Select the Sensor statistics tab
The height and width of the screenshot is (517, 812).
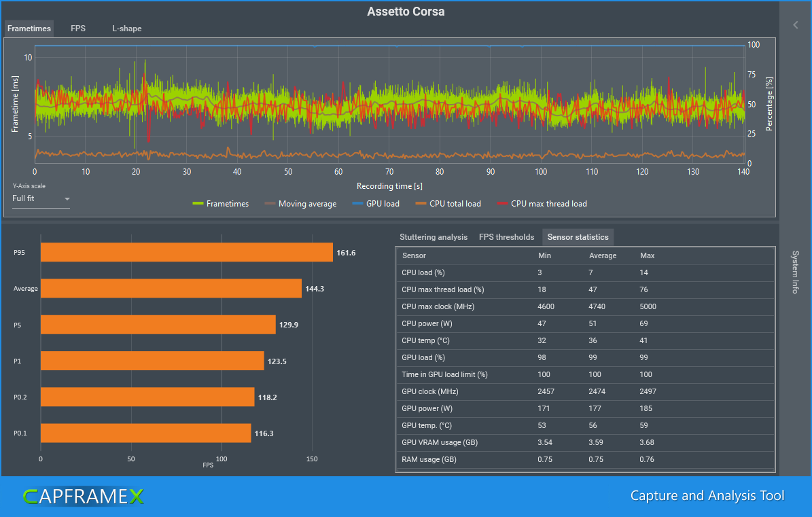578,237
